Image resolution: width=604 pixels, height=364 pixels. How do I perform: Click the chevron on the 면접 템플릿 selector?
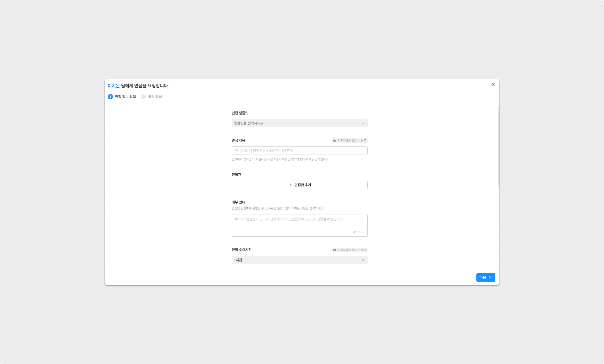click(x=363, y=123)
